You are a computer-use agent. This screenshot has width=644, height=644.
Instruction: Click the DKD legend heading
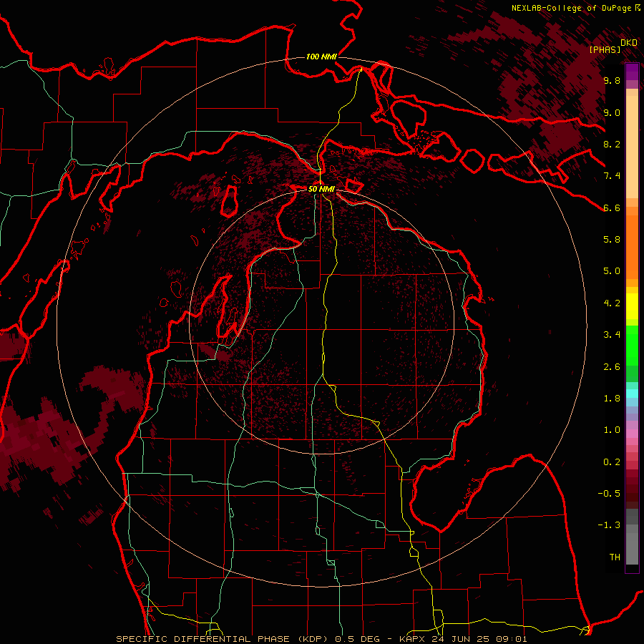[x=629, y=42]
